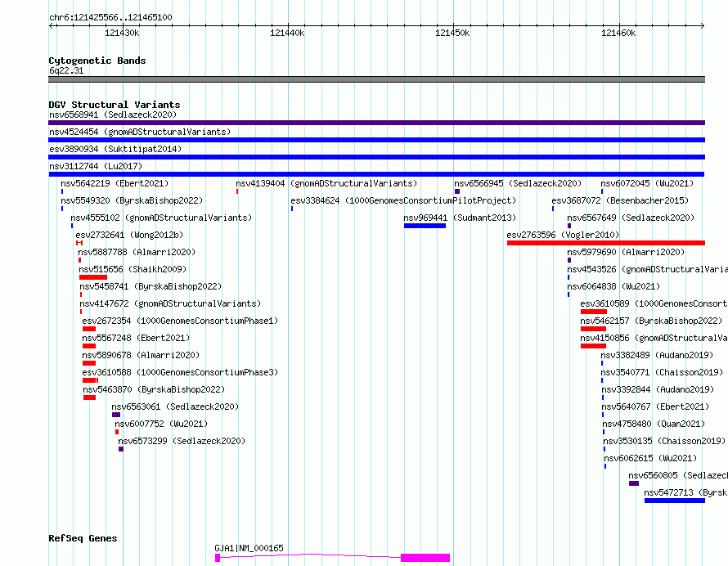Select the purple nsv6568941 variant bar
The width and height of the screenshot is (728, 566).
pyautogui.click(x=376, y=123)
